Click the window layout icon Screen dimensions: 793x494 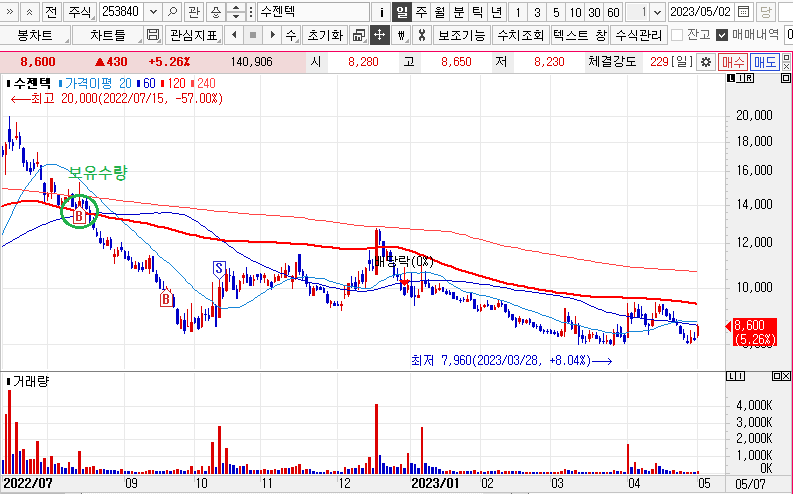click(x=359, y=35)
